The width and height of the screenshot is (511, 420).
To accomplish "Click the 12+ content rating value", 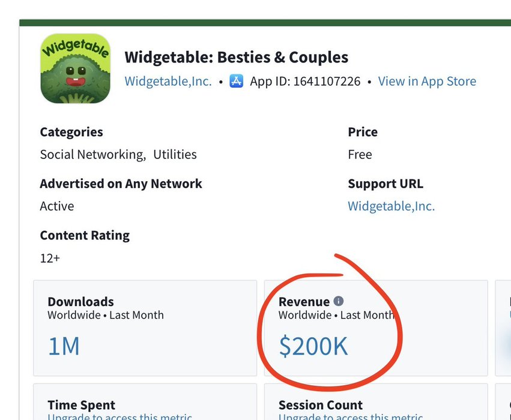I will tap(50, 259).
